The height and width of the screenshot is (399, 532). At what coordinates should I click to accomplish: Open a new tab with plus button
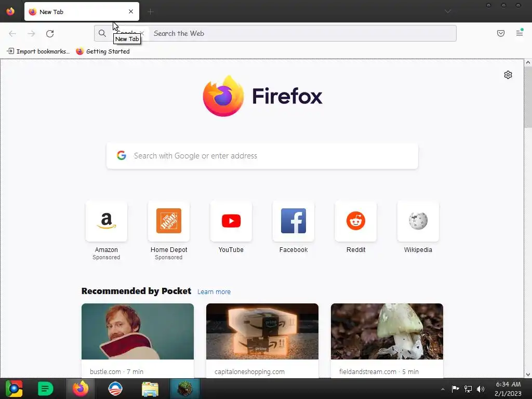(x=151, y=12)
